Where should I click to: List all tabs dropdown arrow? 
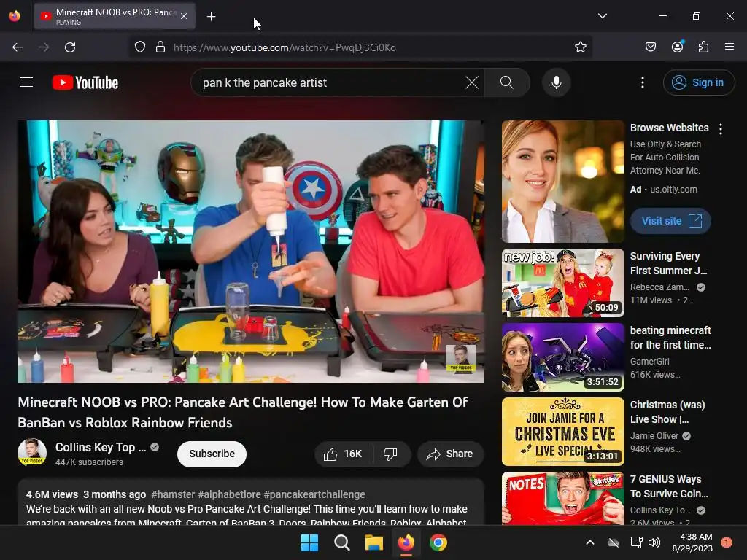point(602,16)
